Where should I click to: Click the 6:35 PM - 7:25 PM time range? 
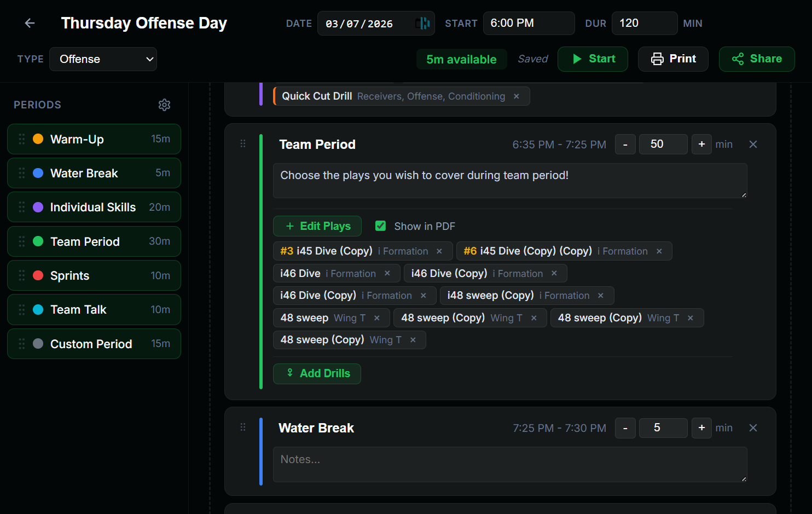tap(559, 145)
